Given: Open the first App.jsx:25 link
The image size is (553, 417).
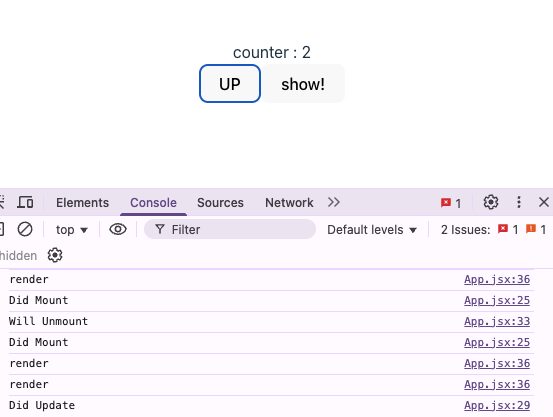Looking at the screenshot, I should (x=497, y=300).
